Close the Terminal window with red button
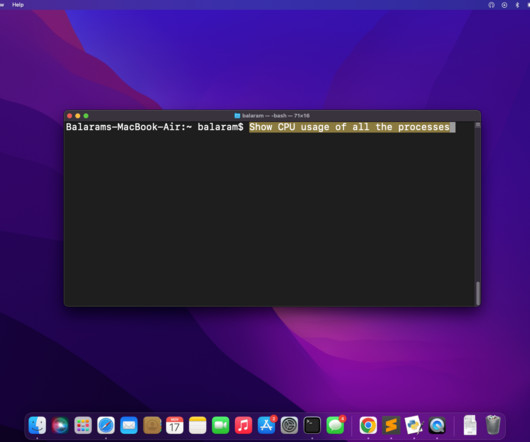The width and height of the screenshot is (530, 442). [x=70, y=116]
